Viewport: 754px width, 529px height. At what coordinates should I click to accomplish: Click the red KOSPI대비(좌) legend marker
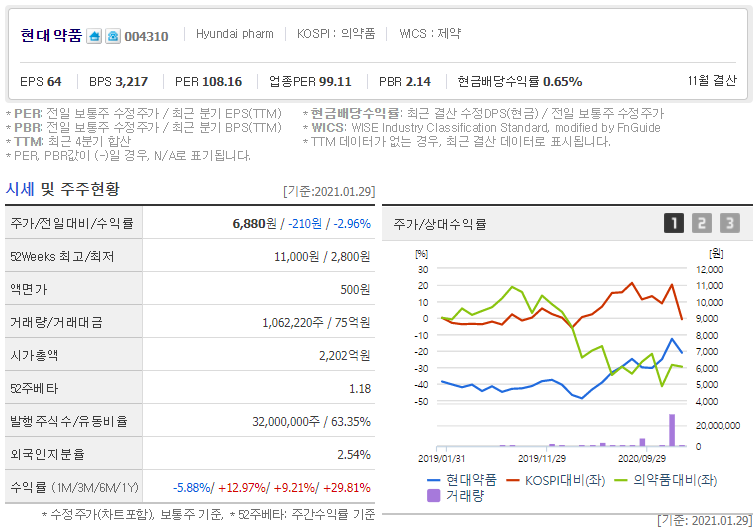point(513,480)
